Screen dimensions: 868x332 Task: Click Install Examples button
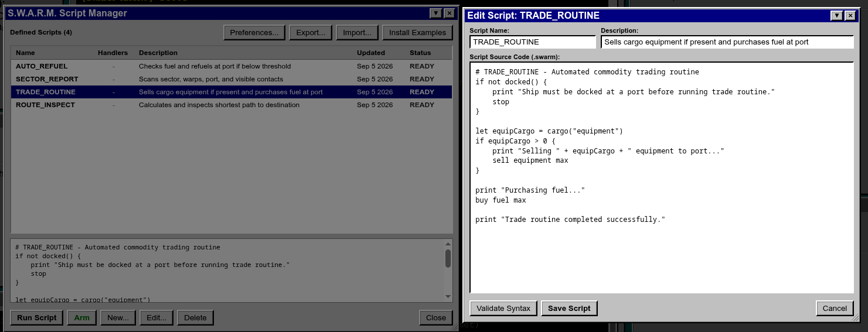(417, 33)
